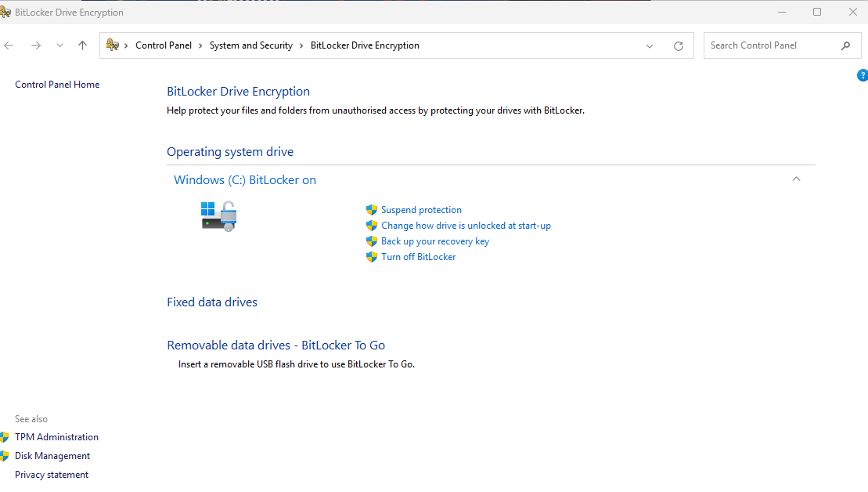Click Removable data drives - BitLocker To Go heading
The width and height of the screenshot is (868, 492).
276,345
